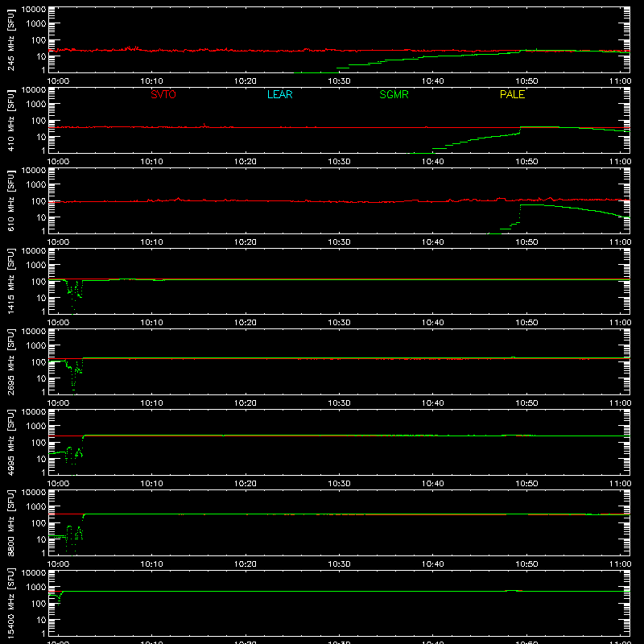Click the green SGMR station label
Screen dimensions: 644x644
coord(394,94)
